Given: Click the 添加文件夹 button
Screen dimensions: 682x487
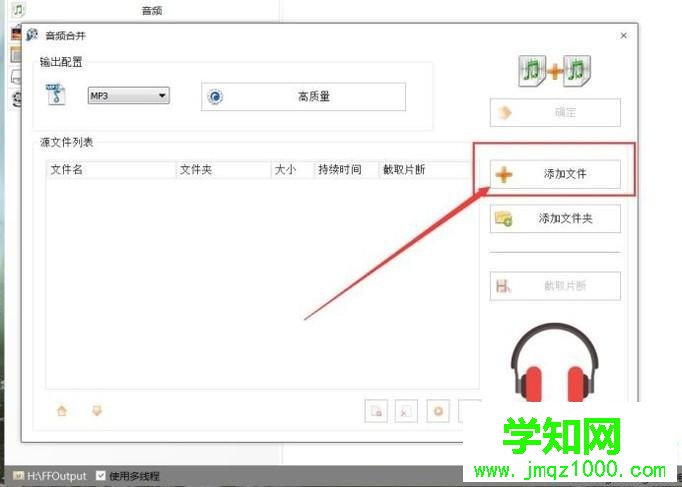Looking at the screenshot, I should [x=555, y=219].
